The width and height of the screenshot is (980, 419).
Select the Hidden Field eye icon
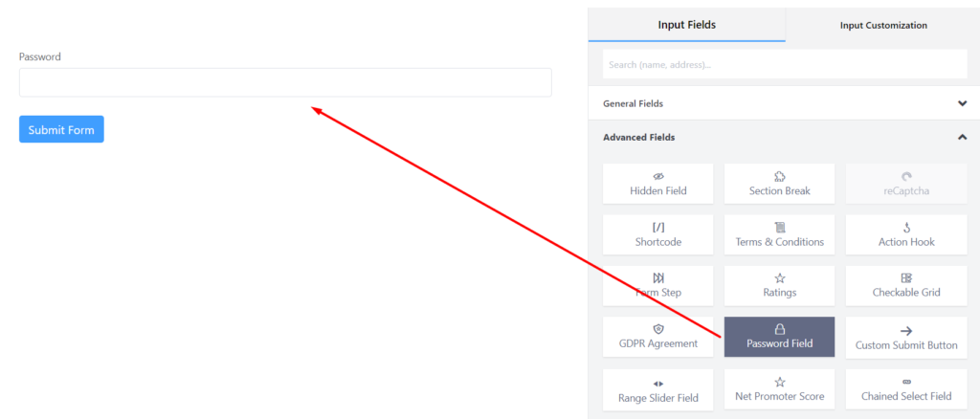tap(658, 177)
